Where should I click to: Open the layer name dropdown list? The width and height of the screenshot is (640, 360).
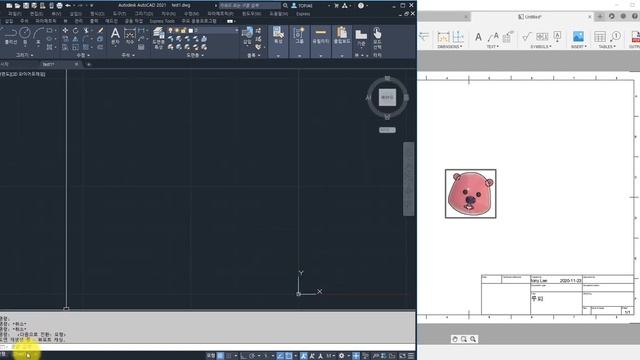click(236, 30)
